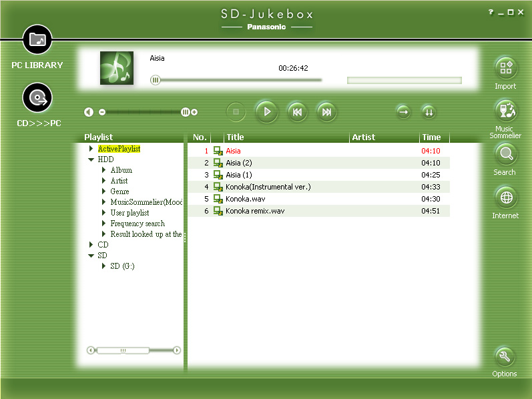Toggle mute with the speaker icon

[x=88, y=112]
